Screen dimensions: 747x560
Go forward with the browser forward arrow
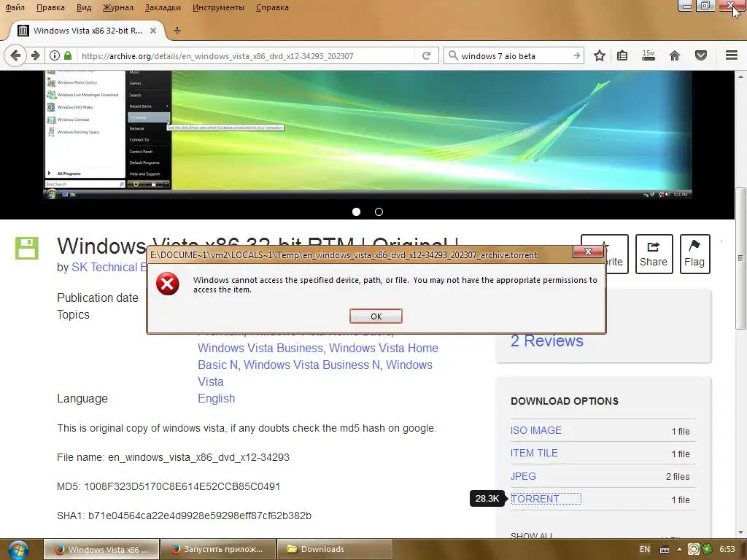[35, 55]
